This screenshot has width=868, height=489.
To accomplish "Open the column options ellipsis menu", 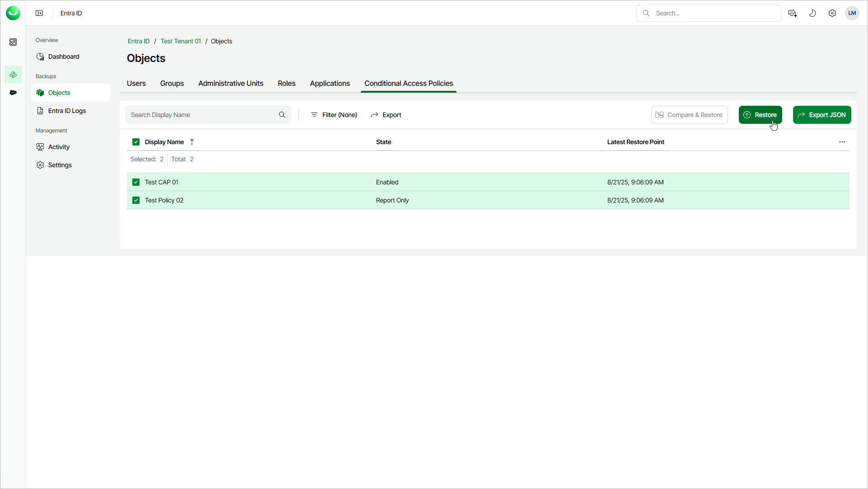I will pyautogui.click(x=842, y=142).
